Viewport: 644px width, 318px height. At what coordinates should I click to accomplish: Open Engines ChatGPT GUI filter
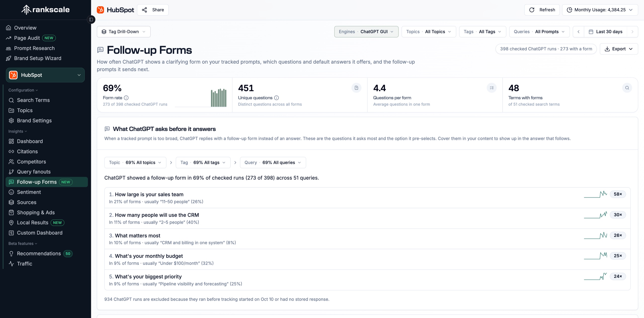[x=366, y=32]
